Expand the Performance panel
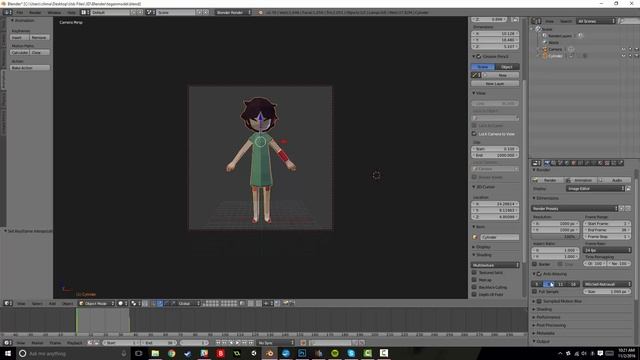The height and width of the screenshot is (360, 640). pyautogui.click(x=548, y=317)
